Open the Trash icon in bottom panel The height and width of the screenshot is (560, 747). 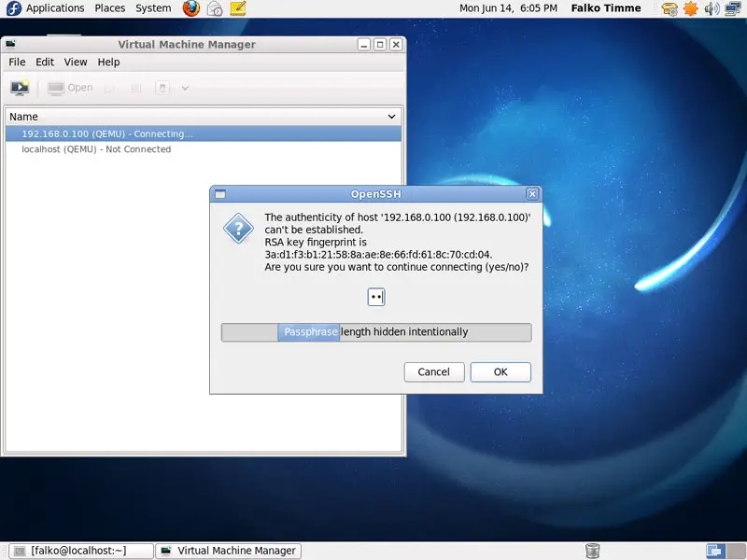[592, 551]
